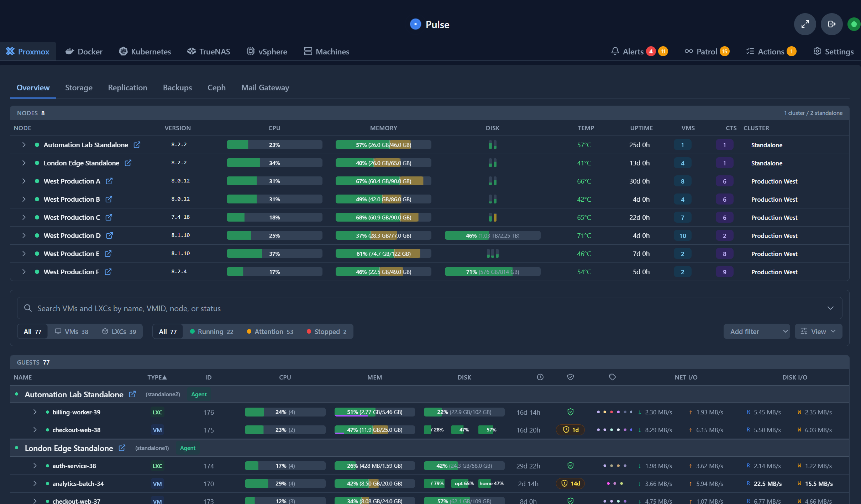Open external link for London Edge Standalone node
The image size is (861, 504).
pyautogui.click(x=128, y=163)
